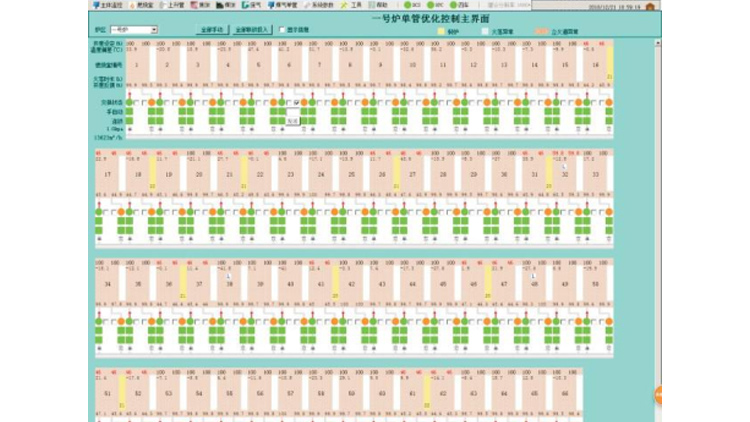Uncheck the ticked checkbox under chamber 6
The height and width of the screenshot is (422, 750).
click(294, 102)
